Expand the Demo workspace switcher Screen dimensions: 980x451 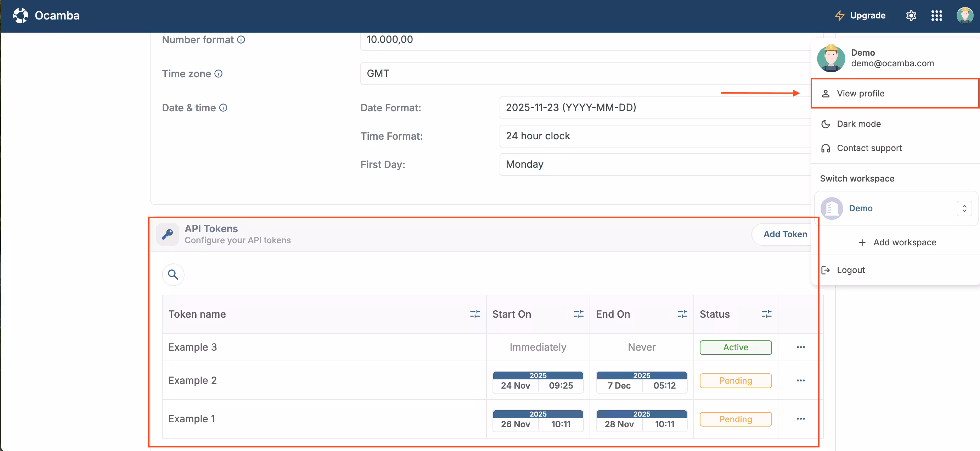point(964,208)
